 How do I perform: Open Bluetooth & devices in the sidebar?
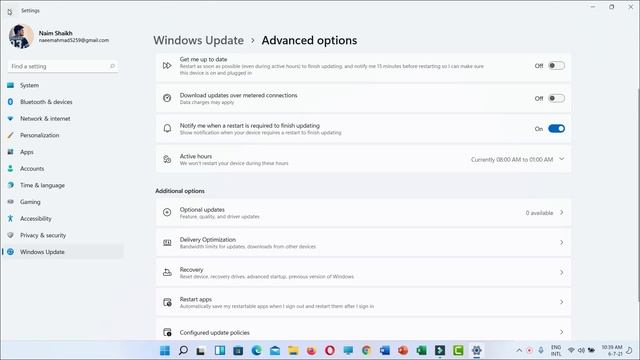62,102
